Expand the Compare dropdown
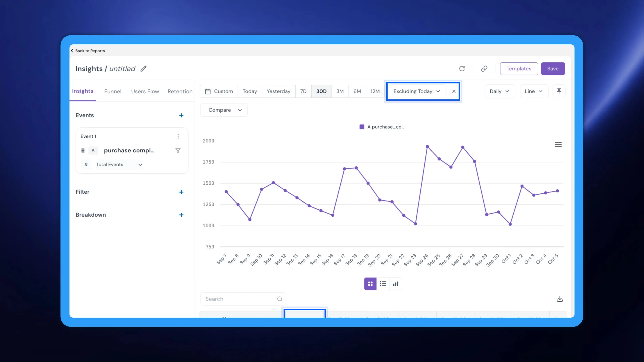The width and height of the screenshot is (644, 362). [224, 110]
